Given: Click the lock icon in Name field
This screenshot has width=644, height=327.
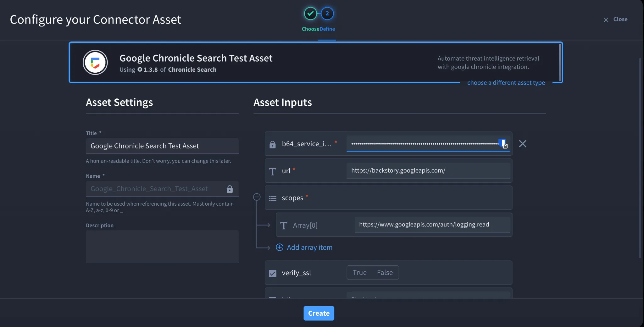Looking at the screenshot, I should [230, 189].
